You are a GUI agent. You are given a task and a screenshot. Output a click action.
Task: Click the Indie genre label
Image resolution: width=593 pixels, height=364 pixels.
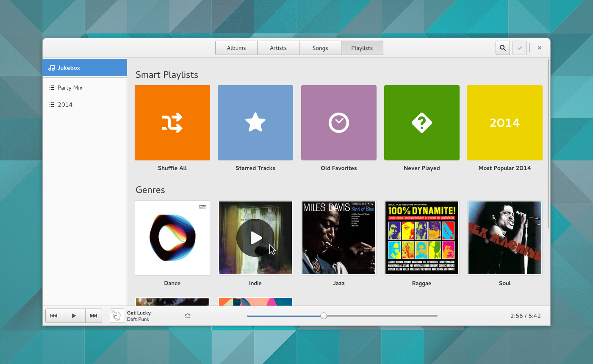click(255, 283)
